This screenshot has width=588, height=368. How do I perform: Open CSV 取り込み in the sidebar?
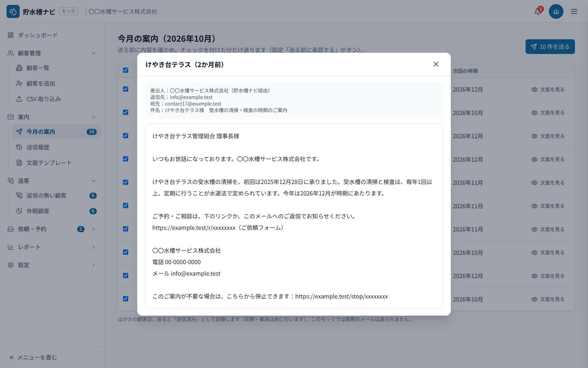click(x=56, y=99)
